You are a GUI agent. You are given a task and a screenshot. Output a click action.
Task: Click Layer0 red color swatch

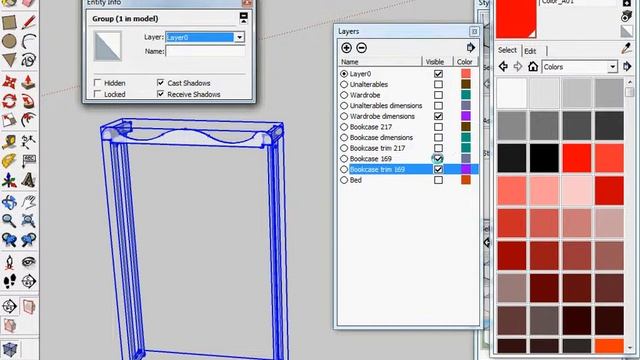point(466,74)
